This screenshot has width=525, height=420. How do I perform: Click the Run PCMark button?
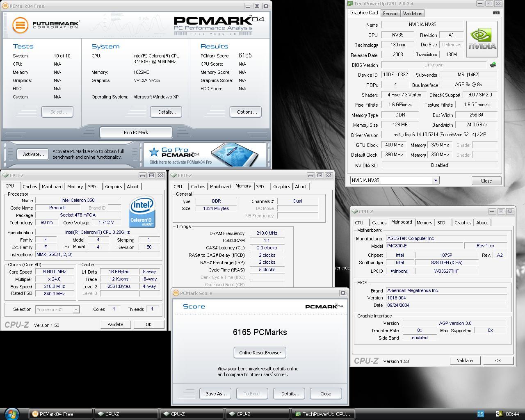(136, 132)
